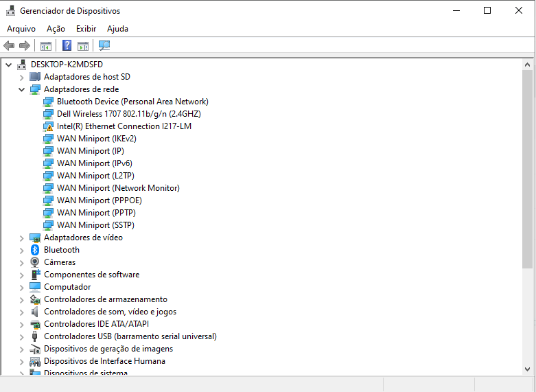Click the scan for hardware changes icon

pos(104,45)
